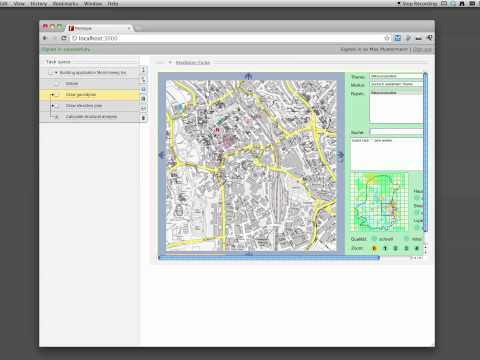This screenshot has height=360, width=480.
Task: Click the trash icon beside Calculate structural analysis
Action: point(143,118)
